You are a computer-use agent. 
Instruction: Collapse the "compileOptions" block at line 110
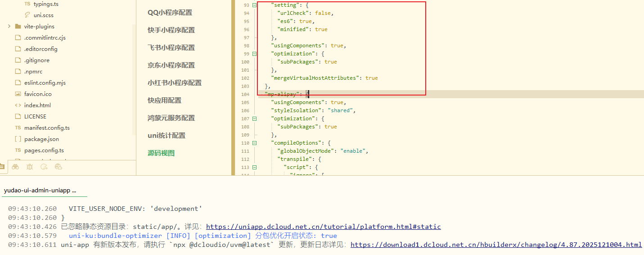pyautogui.click(x=255, y=143)
